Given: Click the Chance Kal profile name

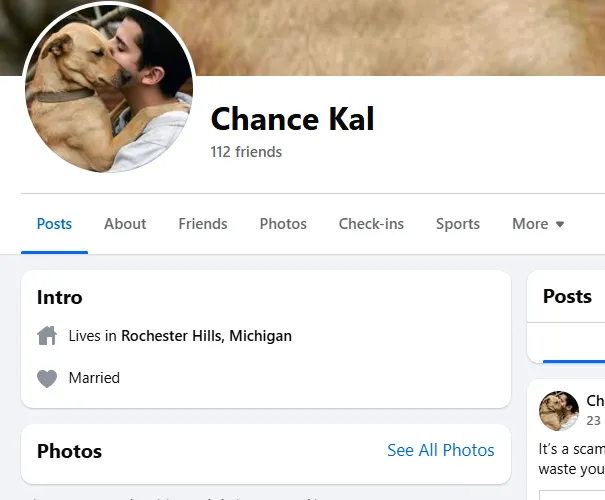Looking at the screenshot, I should click(292, 119).
